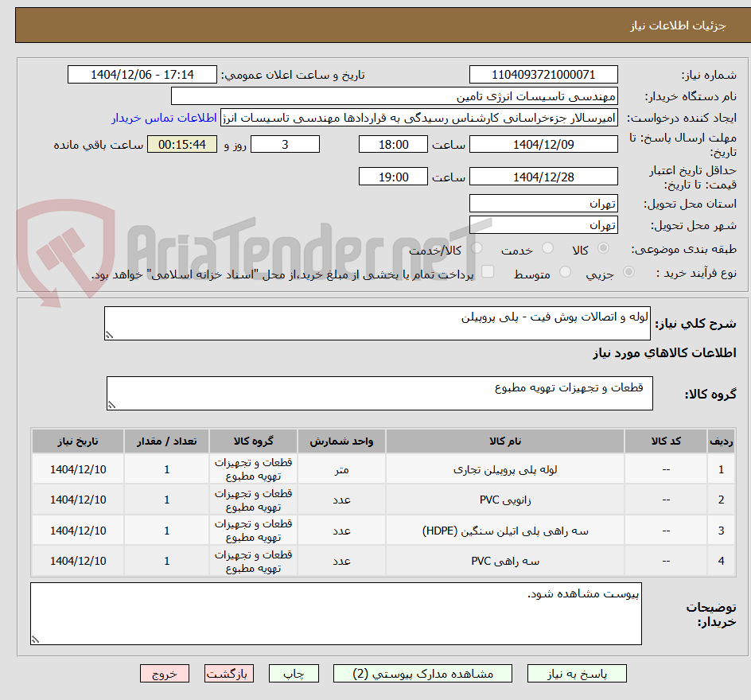Toggle the اسناد خزانه اسلامی payment checkbox
751x700 pixels.
click(488, 271)
